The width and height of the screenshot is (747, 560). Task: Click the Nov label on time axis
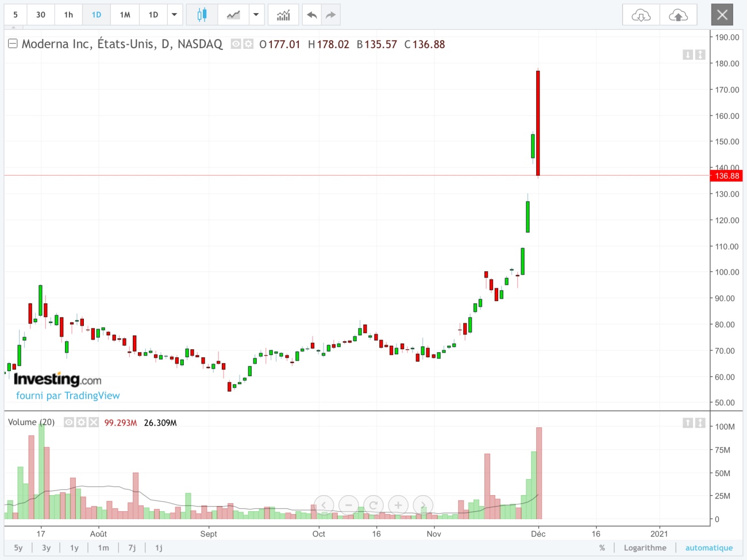coord(434,534)
